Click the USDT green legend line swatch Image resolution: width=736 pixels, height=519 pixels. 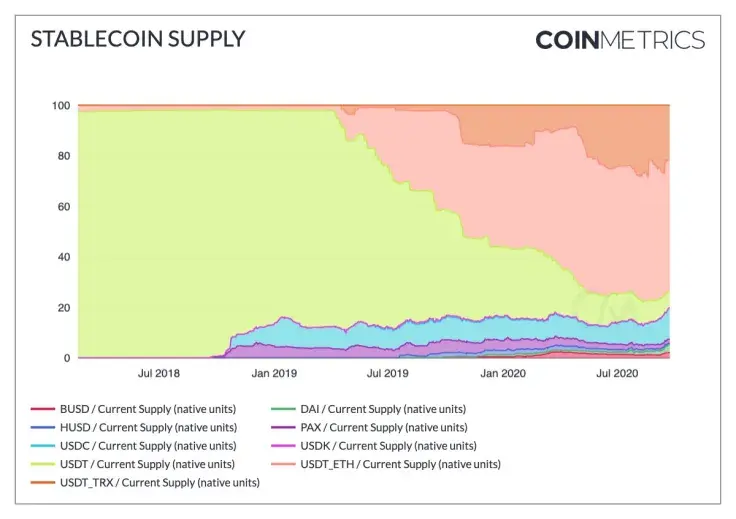tap(43, 464)
